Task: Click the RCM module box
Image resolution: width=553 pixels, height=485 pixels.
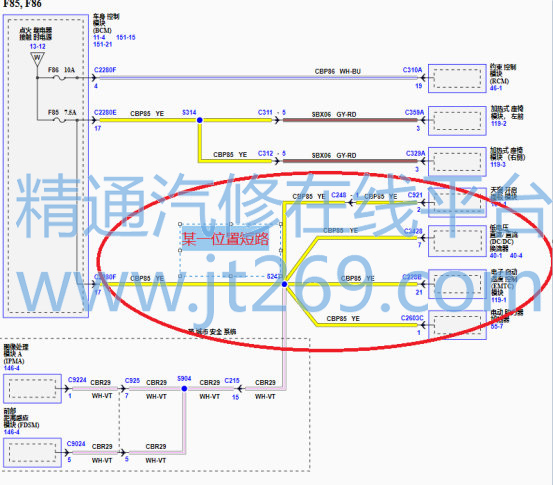Action: pyautogui.click(x=457, y=78)
